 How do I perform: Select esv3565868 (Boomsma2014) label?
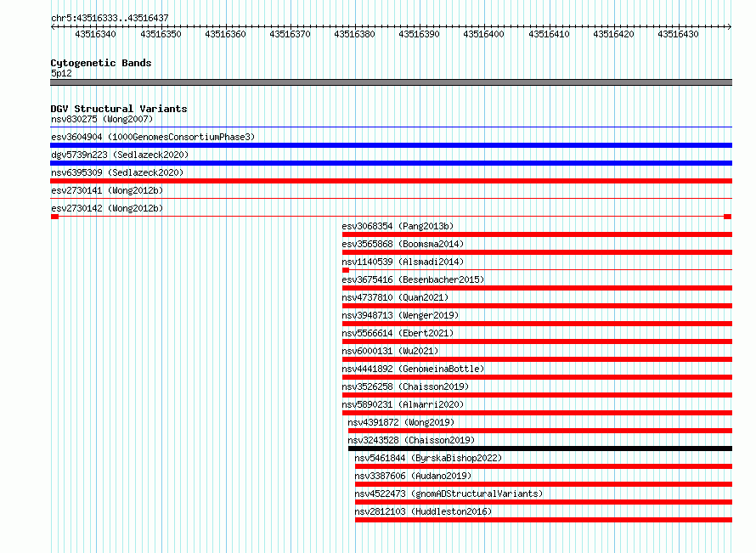[x=403, y=244]
